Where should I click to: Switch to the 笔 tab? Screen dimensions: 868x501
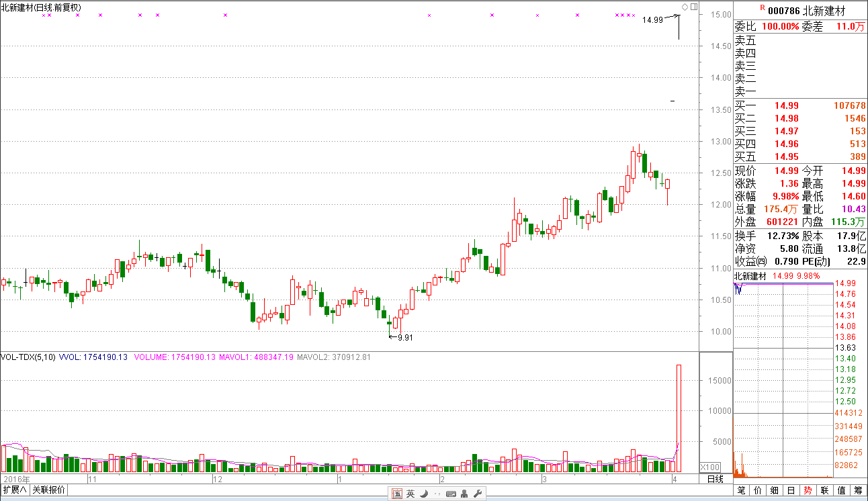(x=741, y=491)
